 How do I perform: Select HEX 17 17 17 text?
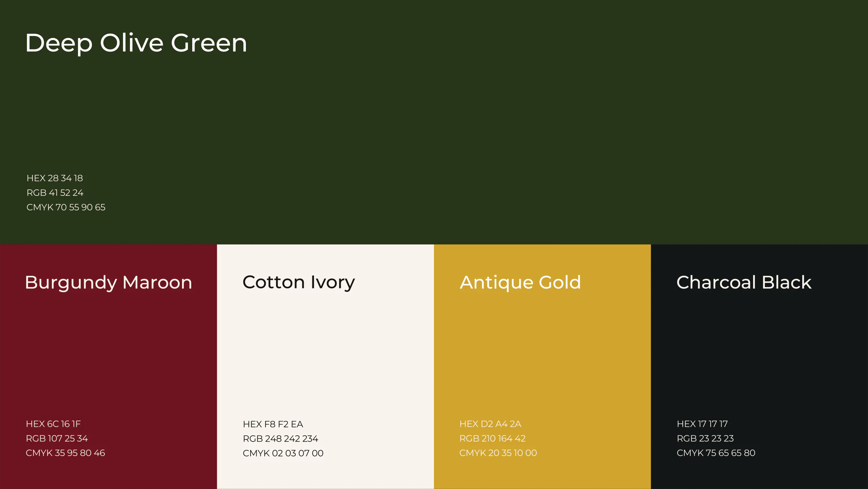702,424
